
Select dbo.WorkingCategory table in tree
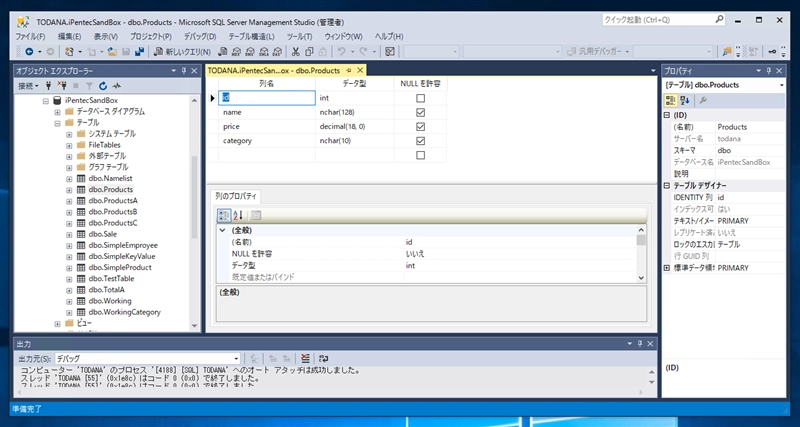click(x=124, y=312)
